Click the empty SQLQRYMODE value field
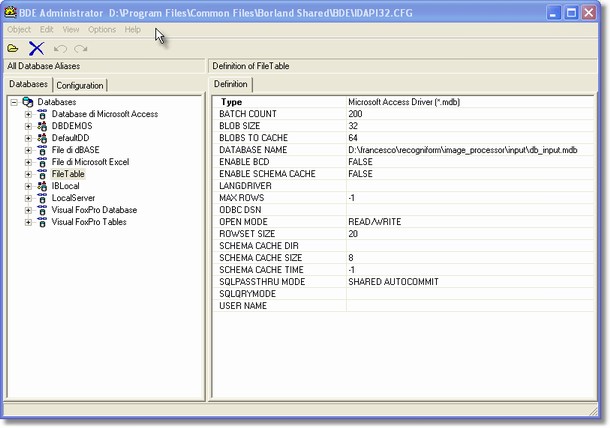This screenshot has height=428, width=610. (x=470, y=294)
